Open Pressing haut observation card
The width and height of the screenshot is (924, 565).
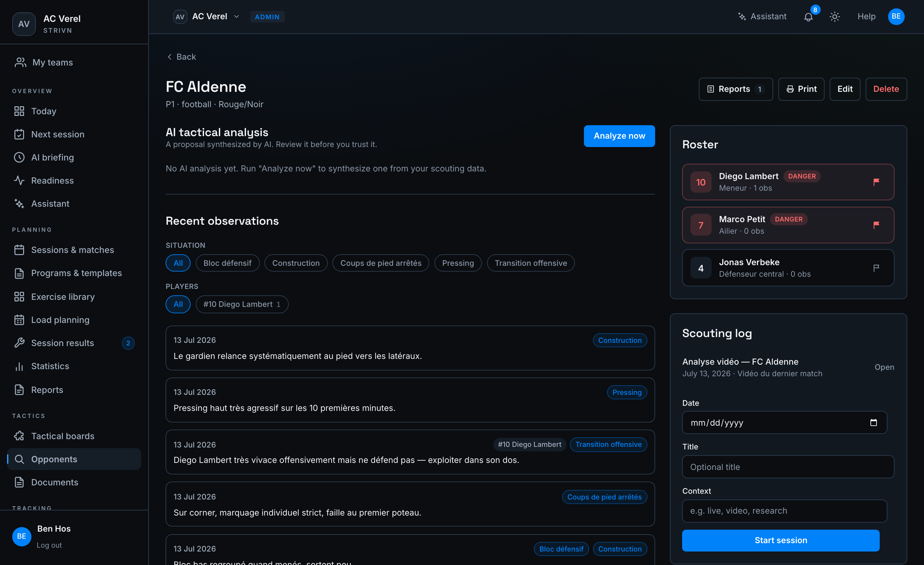click(x=410, y=400)
